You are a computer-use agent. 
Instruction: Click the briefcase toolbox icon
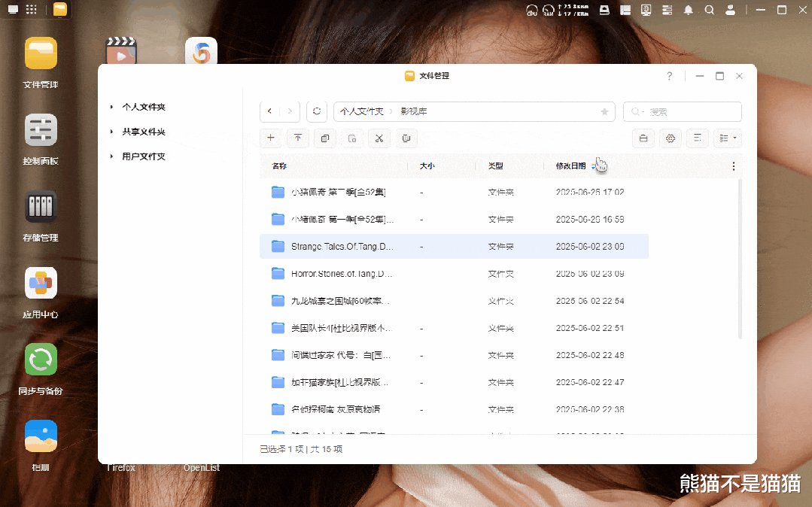(643, 138)
